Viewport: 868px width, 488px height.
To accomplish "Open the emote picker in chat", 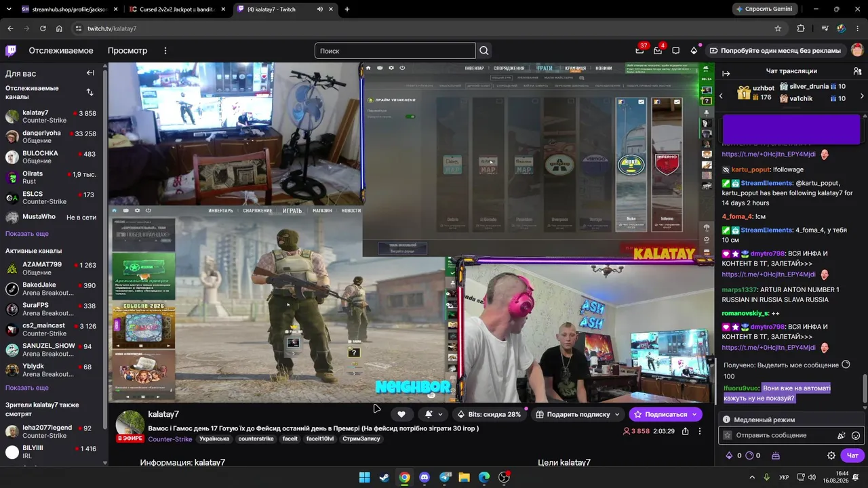I will 856,435.
